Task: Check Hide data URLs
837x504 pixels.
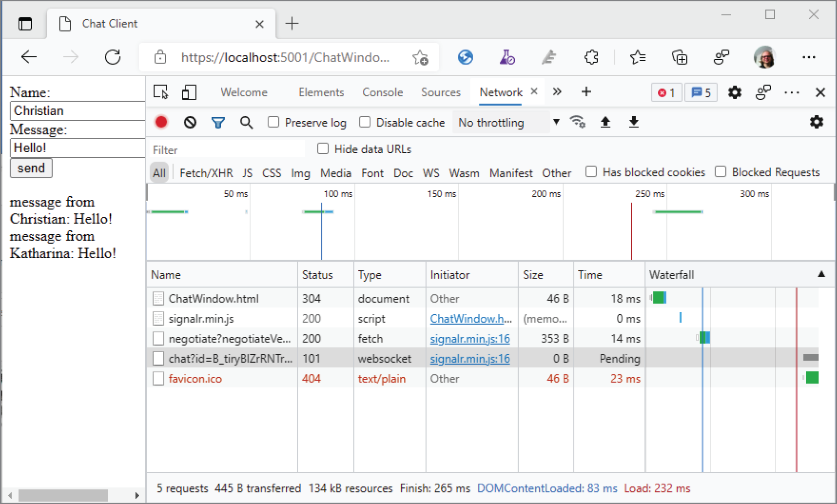Action: click(322, 148)
